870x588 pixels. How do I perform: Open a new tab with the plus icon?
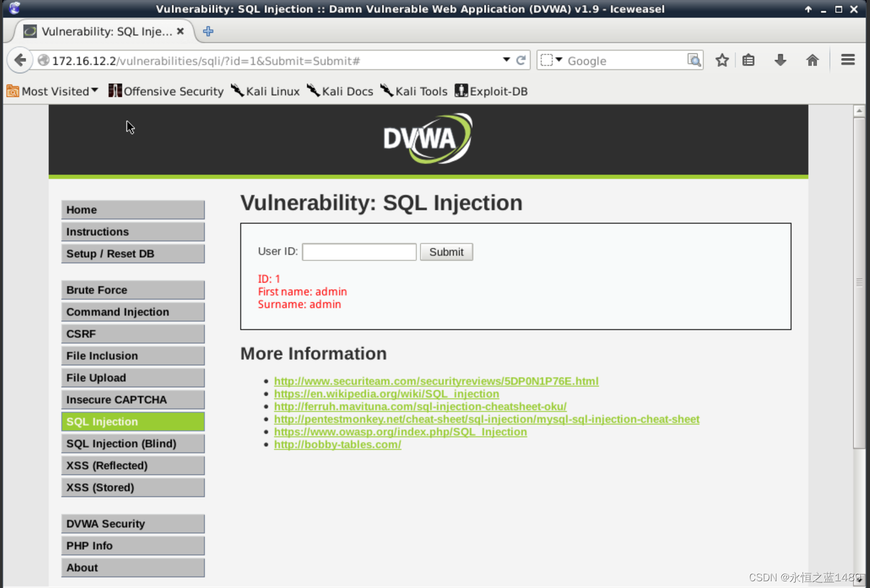[208, 32]
